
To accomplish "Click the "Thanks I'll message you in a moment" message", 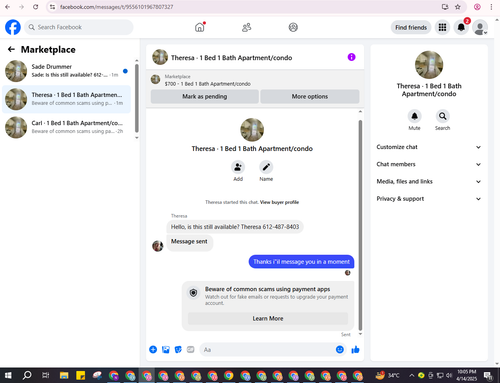I will pos(301,262).
